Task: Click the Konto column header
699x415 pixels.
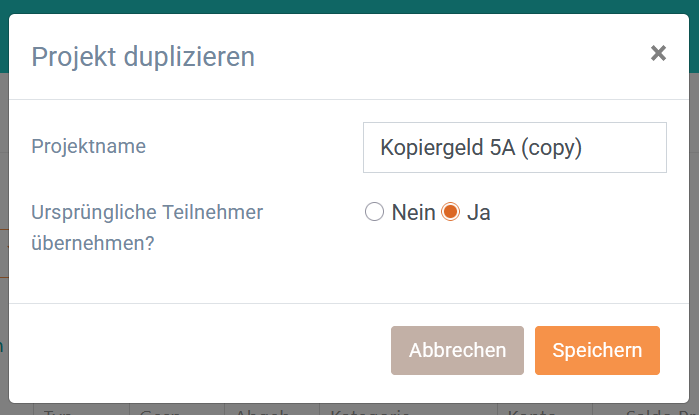Action: [x=534, y=411]
